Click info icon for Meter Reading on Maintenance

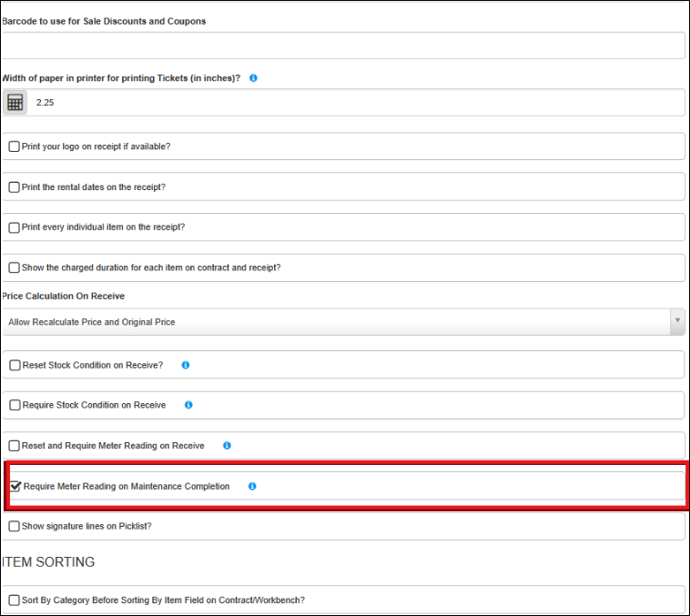coord(252,487)
